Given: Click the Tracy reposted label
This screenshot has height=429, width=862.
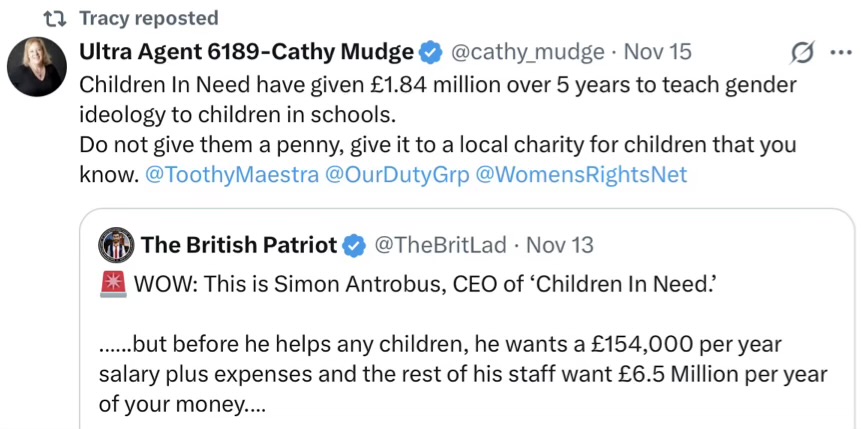Looking at the screenshot, I should coord(147,18).
